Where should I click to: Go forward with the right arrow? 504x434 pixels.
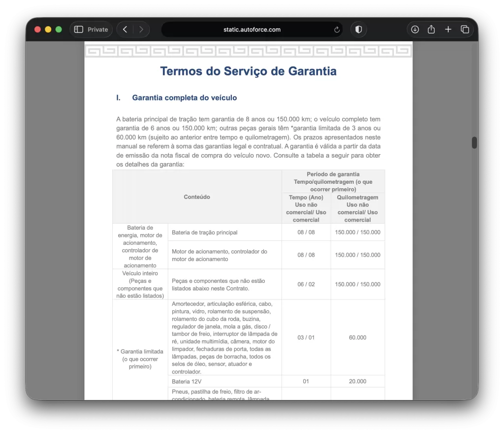pyautogui.click(x=141, y=30)
